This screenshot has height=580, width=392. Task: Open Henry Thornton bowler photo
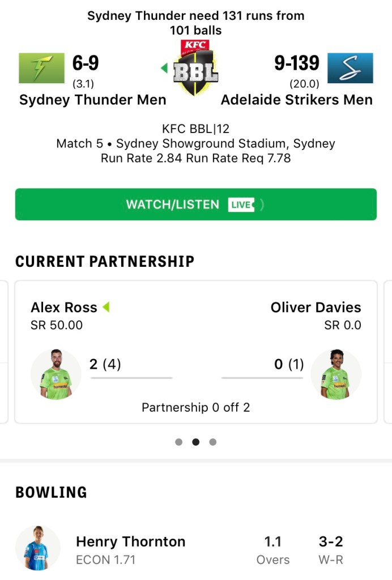point(38,548)
